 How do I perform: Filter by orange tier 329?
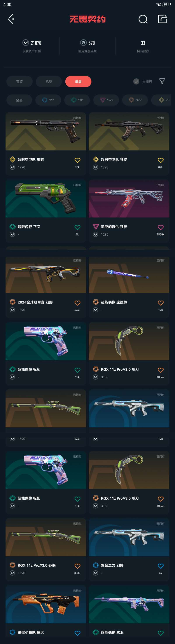click(135, 100)
